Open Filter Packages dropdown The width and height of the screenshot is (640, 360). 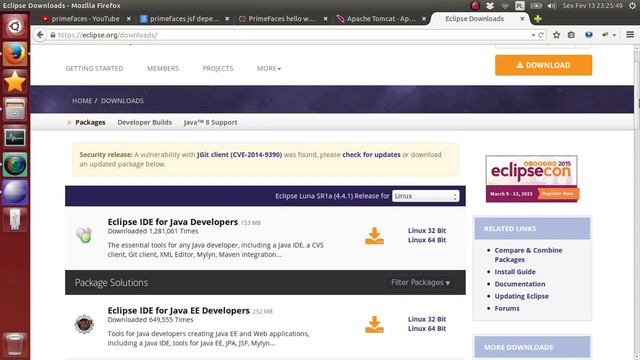(x=420, y=282)
